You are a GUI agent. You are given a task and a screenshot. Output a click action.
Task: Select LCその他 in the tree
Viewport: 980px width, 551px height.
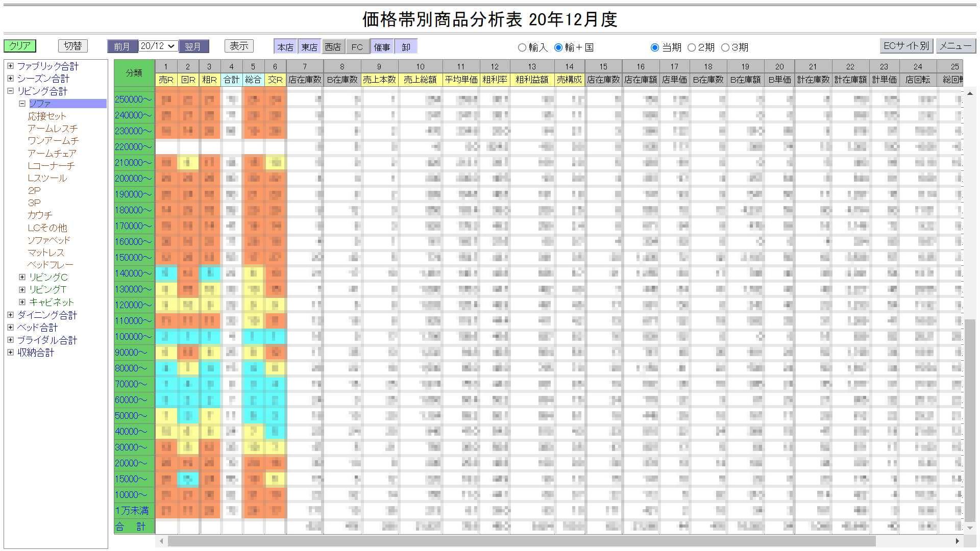point(47,228)
